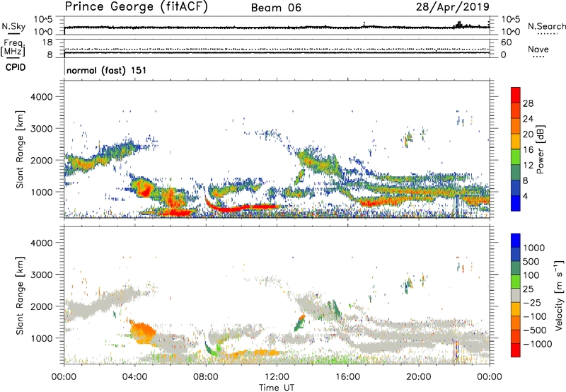This screenshot has width=566, height=392.
Task: Click the red bottom segment of Velocity colorbar
Action: click(516, 350)
